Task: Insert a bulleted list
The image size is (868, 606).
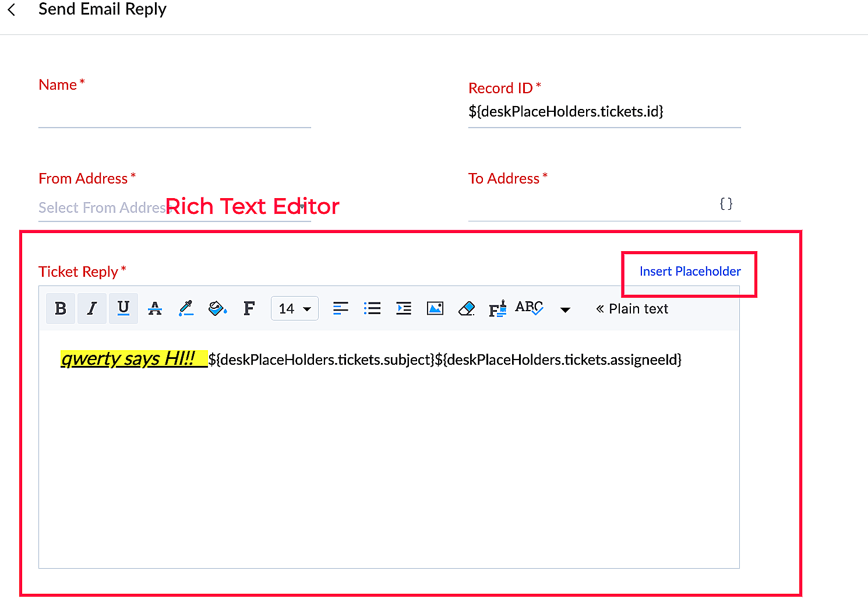Action: (x=372, y=308)
